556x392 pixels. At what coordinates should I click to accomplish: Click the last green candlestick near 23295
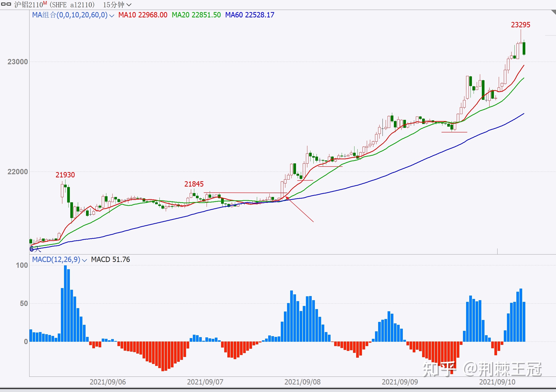pyautogui.click(x=524, y=48)
